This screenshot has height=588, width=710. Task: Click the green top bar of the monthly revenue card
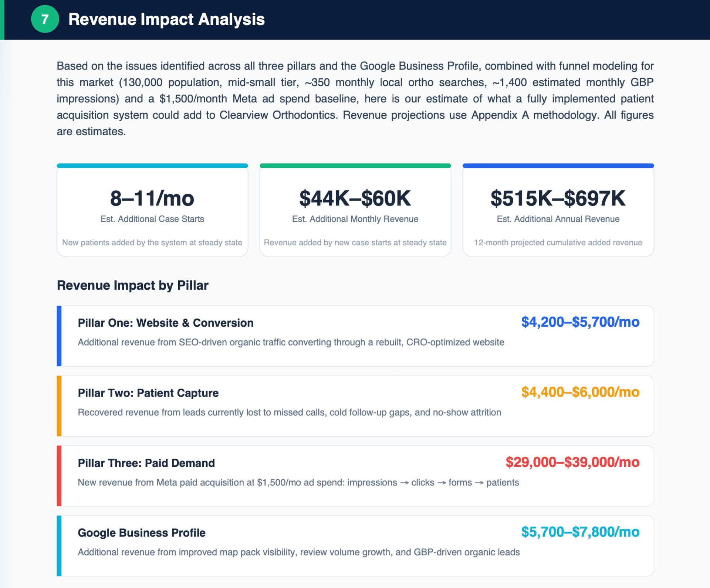(x=355, y=166)
